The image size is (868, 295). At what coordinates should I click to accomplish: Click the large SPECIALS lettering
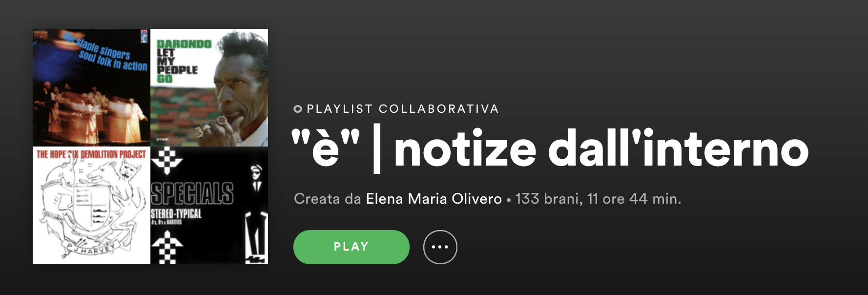[x=192, y=193]
